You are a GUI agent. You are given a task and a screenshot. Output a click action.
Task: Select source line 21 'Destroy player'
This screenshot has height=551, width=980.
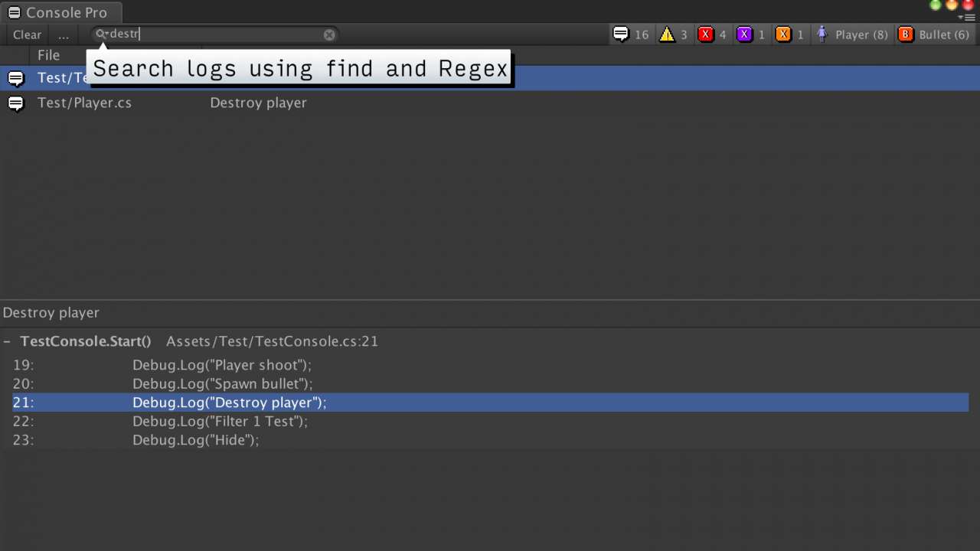tap(490, 403)
